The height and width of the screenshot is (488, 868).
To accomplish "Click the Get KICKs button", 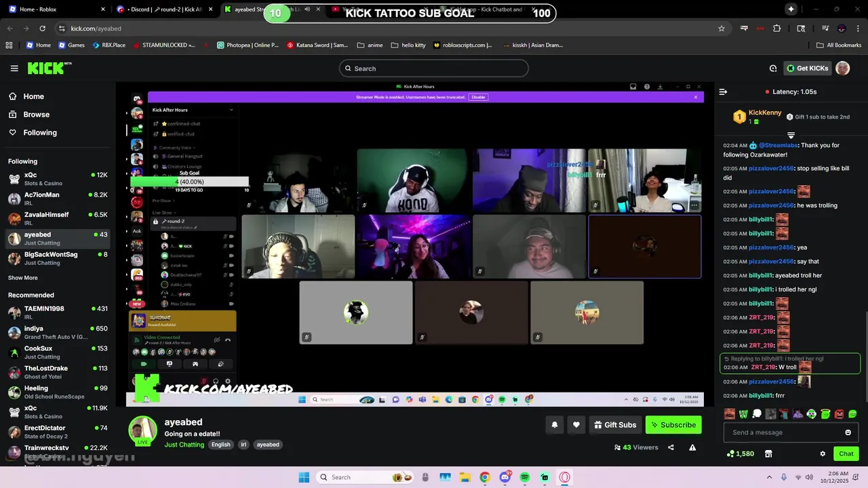I will [807, 68].
